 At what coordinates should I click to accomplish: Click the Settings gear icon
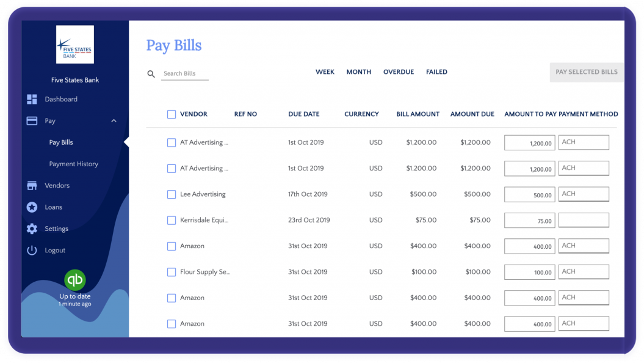point(32,229)
